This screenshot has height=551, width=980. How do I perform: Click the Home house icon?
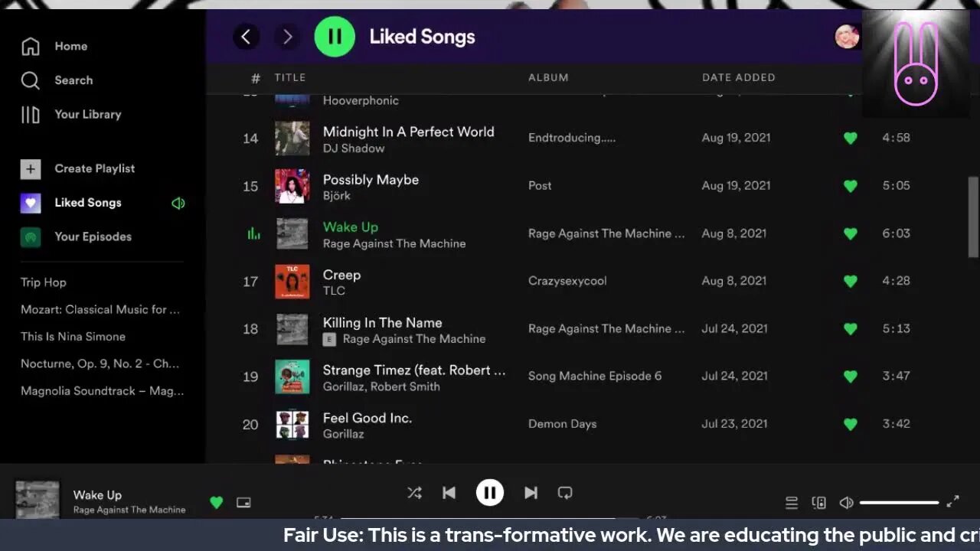pos(31,46)
